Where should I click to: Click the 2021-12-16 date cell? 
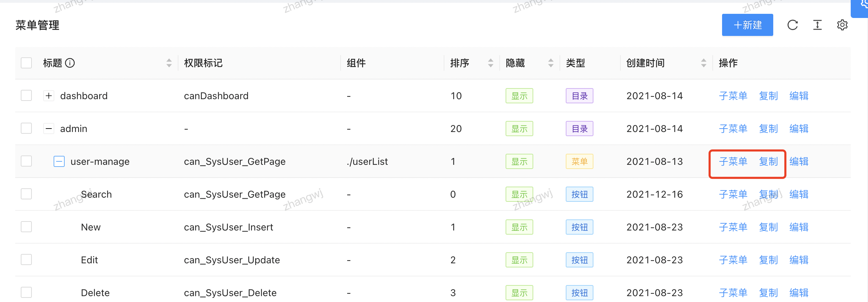pos(655,194)
